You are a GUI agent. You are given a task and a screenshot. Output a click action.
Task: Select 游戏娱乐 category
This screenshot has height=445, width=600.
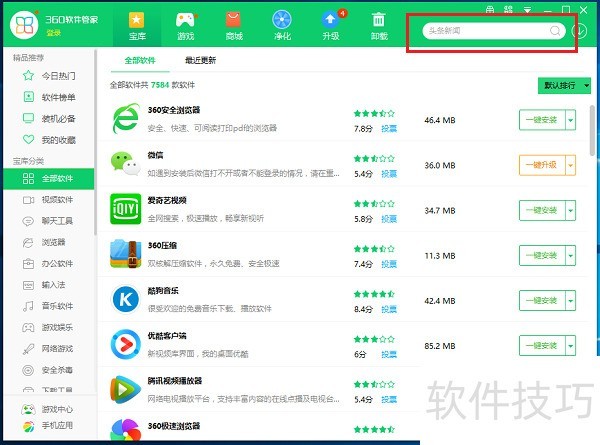pyautogui.click(x=49, y=327)
